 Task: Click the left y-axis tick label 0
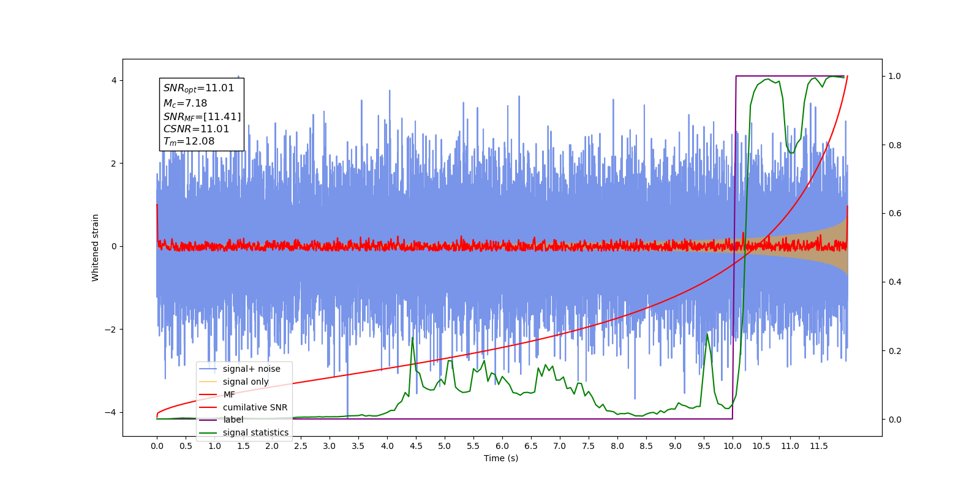pyautogui.click(x=114, y=247)
